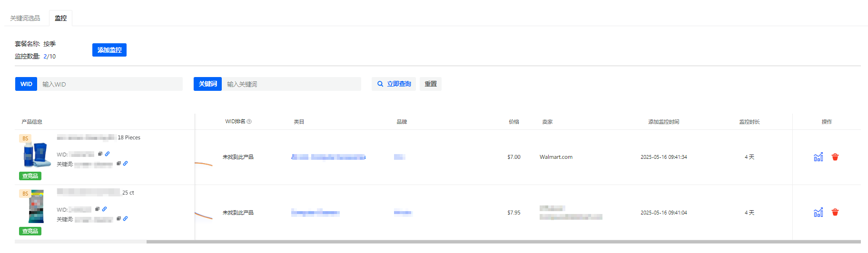Image resolution: width=868 pixels, height=253 pixels.
Task: Open trend chart for the $7.00 product
Action: pos(818,157)
